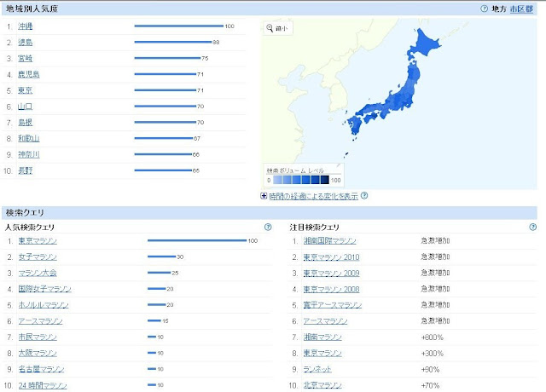Open 徳島 region link
Viewport: 546px width, 392px height.
[x=25, y=42]
